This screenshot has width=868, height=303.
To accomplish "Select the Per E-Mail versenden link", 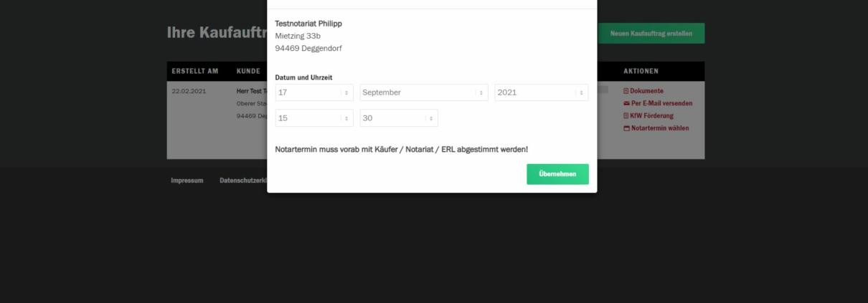I will pyautogui.click(x=661, y=103).
